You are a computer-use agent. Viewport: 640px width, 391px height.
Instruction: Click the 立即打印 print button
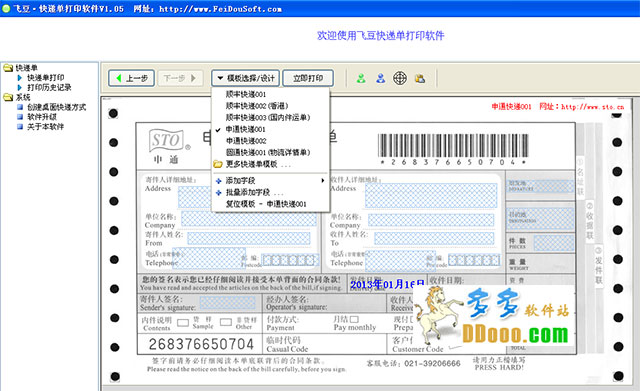pyautogui.click(x=308, y=78)
